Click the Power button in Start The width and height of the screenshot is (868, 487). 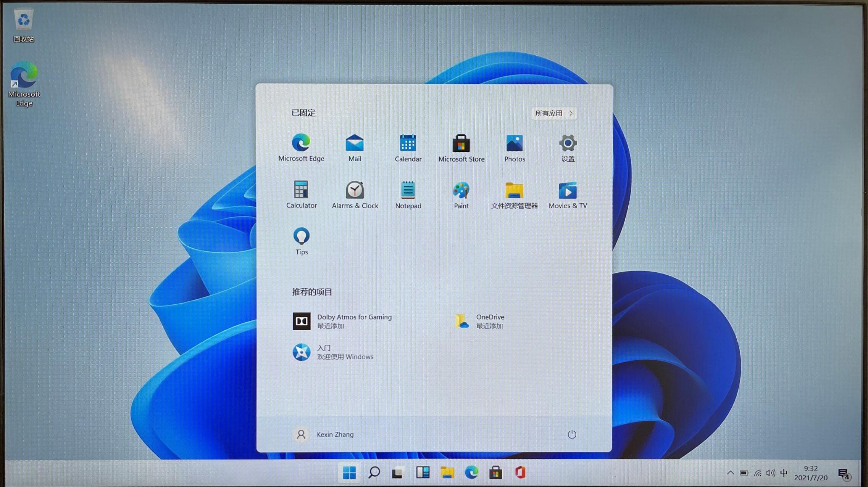tap(571, 433)
